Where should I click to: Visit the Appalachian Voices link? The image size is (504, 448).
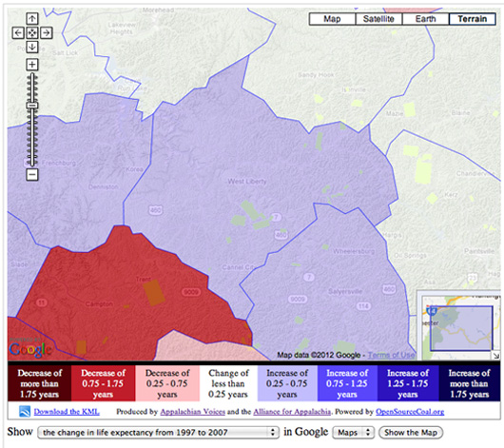coord(192,412)
